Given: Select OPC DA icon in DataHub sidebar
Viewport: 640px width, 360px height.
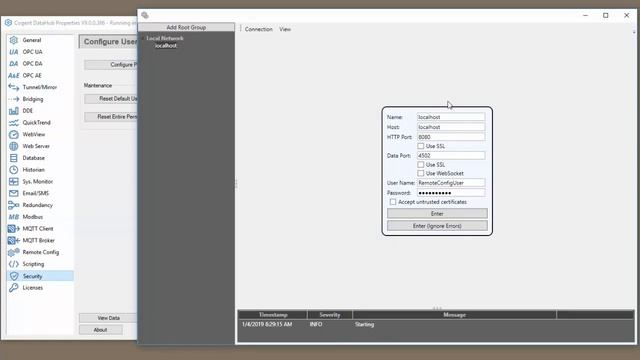Looking at the screenshot, I should (13, 64).
